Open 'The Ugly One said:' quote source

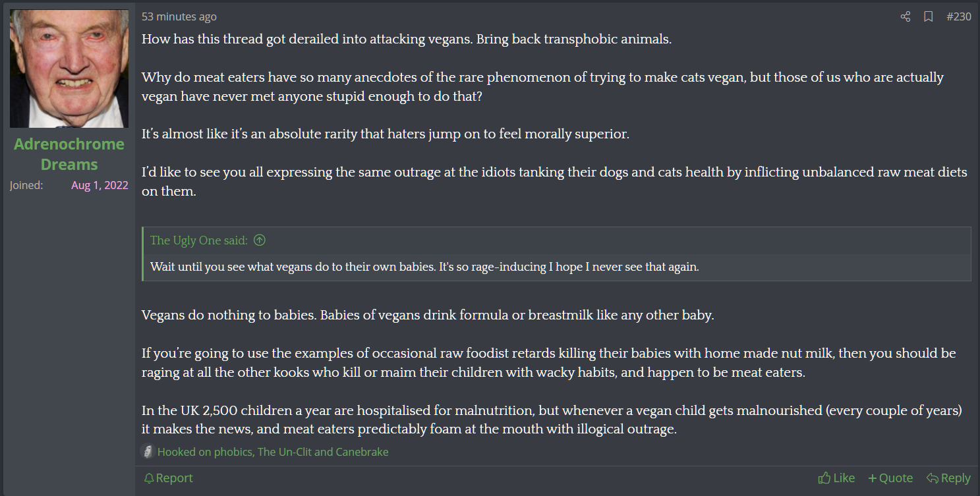click(199, 240)
